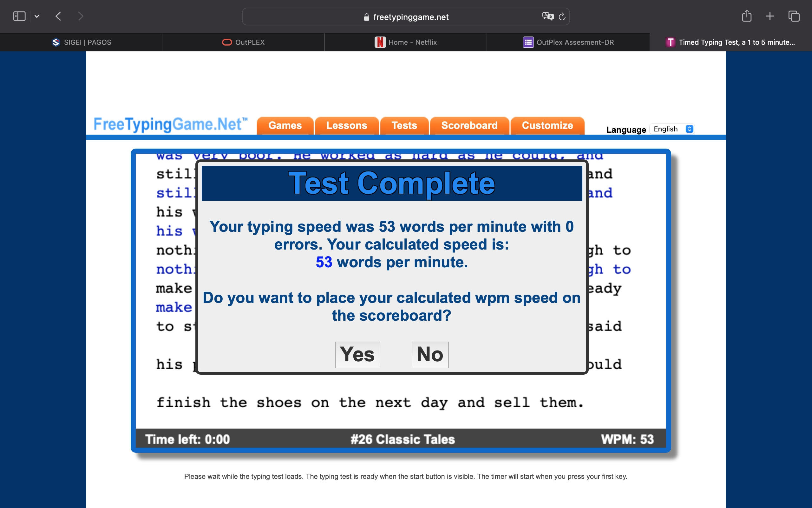Viewport: 812px width, 508px height.
Task: Click the scoreboard question text in dialog
Action: [392, 306]
